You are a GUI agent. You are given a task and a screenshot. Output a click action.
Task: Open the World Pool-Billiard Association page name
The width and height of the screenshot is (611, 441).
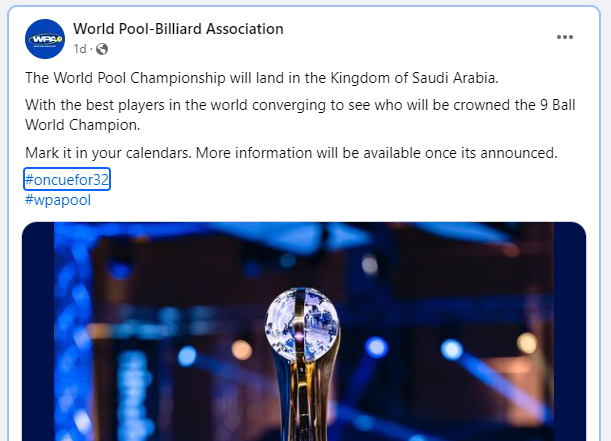point(178,29)
